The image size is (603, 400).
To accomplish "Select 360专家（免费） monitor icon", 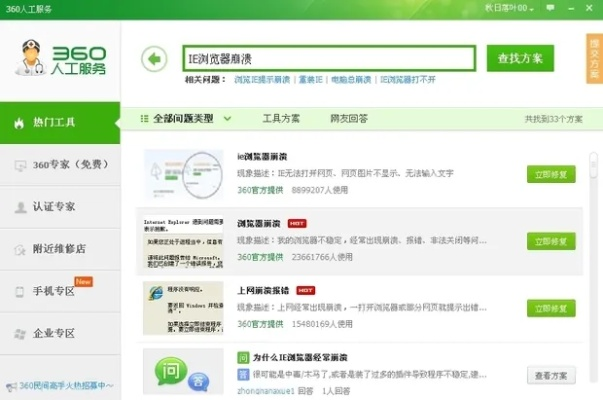I will coord(18,165).
